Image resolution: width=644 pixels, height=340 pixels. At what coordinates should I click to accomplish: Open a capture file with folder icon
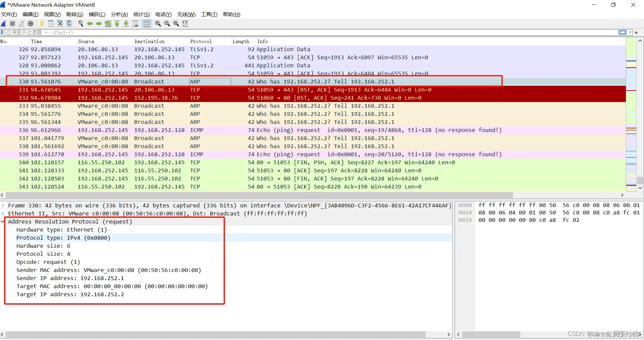click(x=42, y=24)
